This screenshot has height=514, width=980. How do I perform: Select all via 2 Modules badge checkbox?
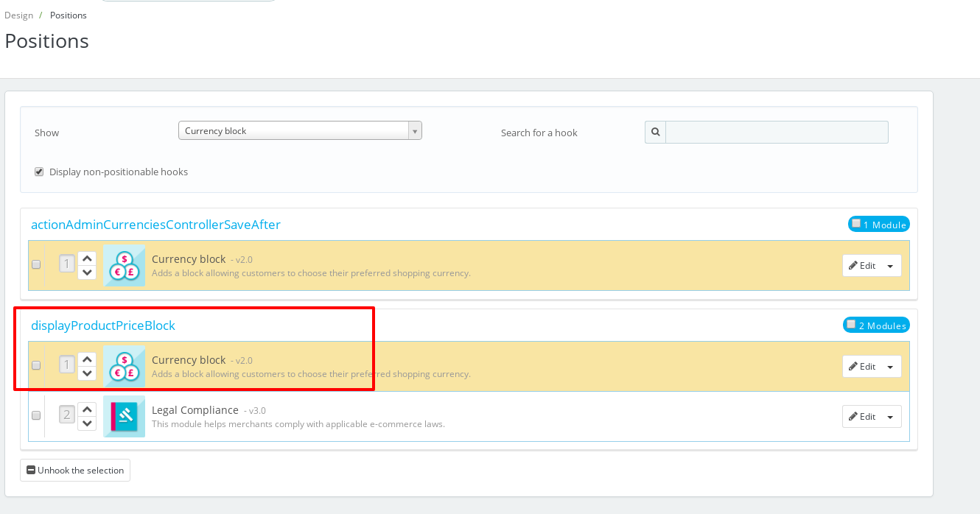851,324
